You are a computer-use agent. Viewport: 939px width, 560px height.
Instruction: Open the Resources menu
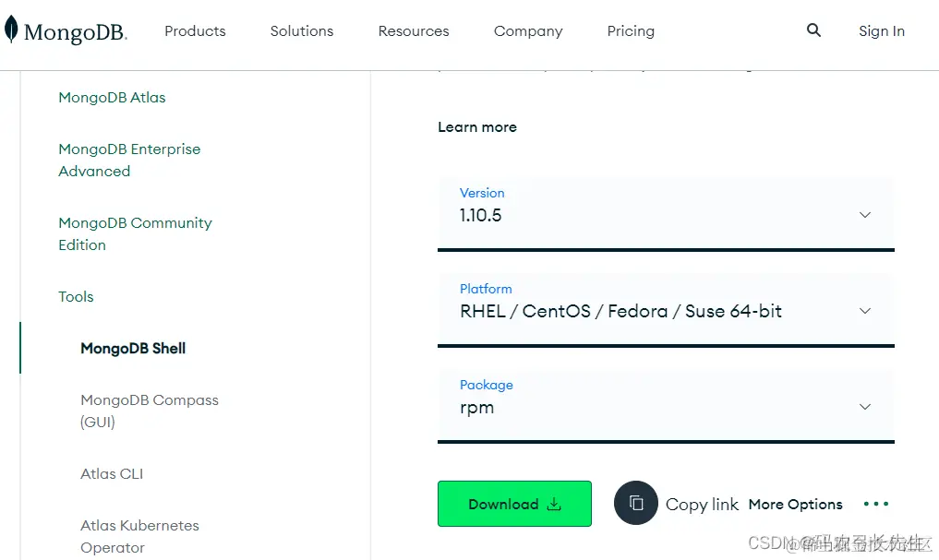coord(414,30)
